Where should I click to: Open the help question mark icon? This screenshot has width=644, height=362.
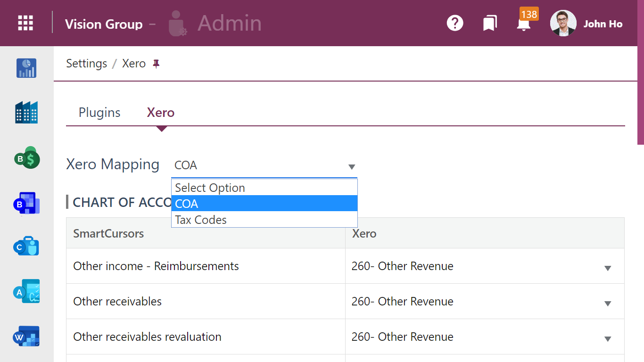(x=455, y=23)
